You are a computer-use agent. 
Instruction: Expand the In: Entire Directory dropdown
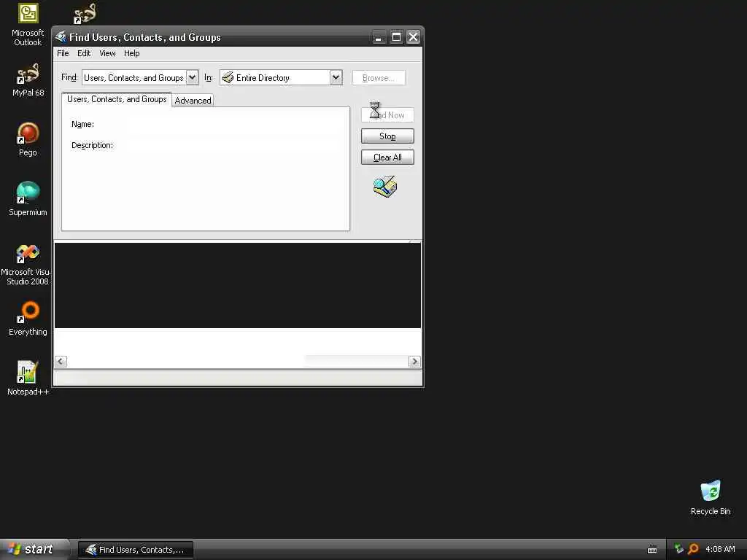click(336, 77)
